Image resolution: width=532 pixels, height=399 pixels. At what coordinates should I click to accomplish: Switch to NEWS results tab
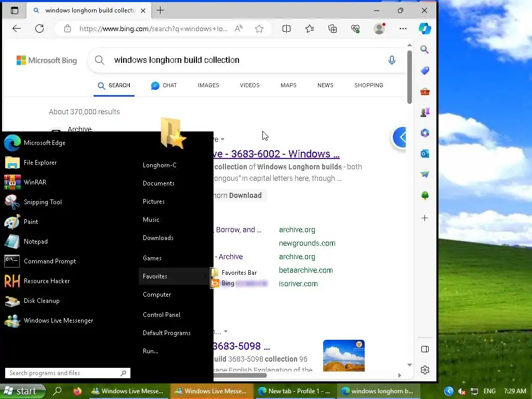(x=325, y=86)
